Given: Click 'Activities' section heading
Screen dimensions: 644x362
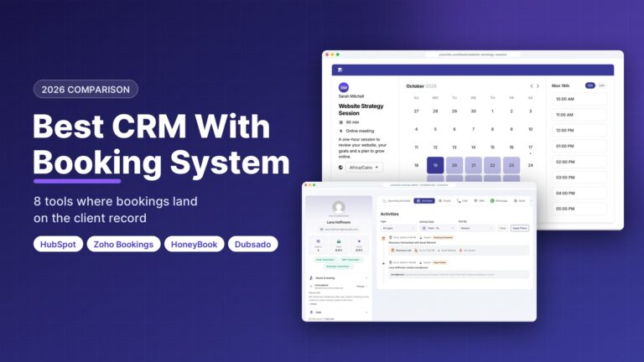Looking at the screenshot, I should [x=389, y=214].
